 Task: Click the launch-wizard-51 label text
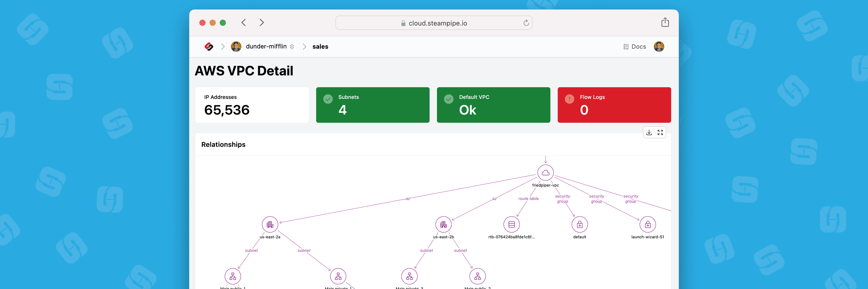(648, 237)
